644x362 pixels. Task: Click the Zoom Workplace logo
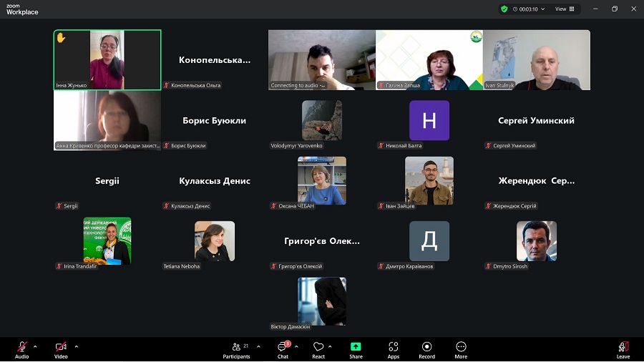[x=22, y=9]
